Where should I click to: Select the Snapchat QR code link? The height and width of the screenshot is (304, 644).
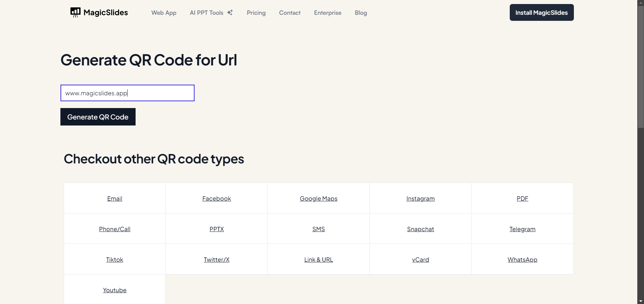coord(420,229)
